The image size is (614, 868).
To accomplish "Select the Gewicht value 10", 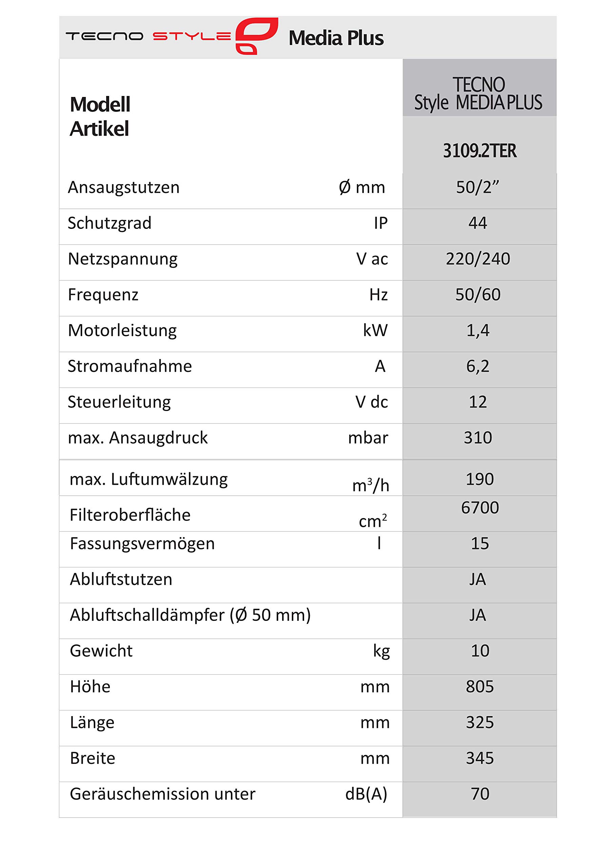I will click(x=480, y=651).
